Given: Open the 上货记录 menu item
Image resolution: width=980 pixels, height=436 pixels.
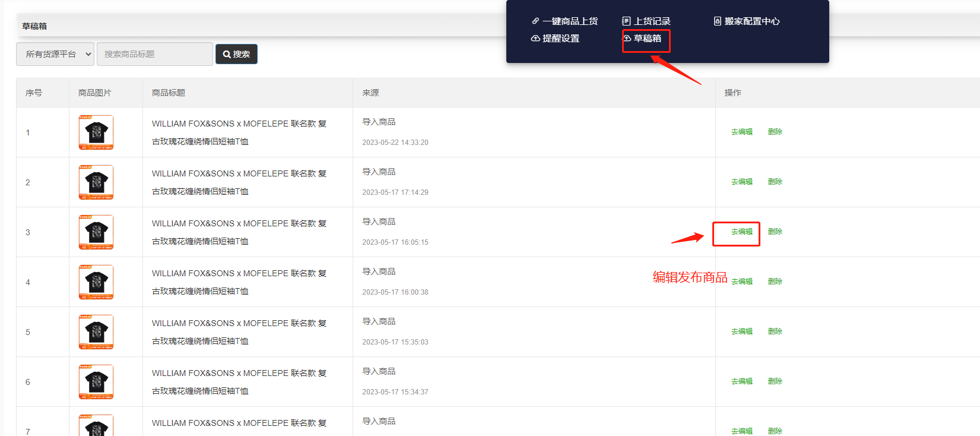Looking at the screenshot, I should click(652, 21).
